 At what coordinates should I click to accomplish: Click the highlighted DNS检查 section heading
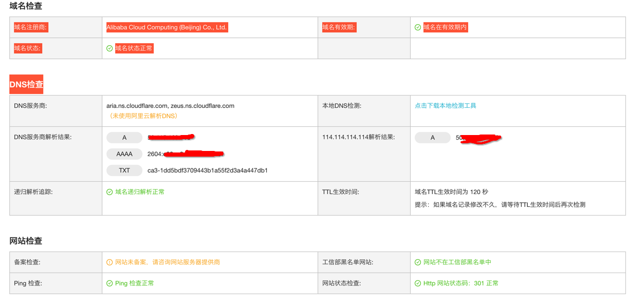pos(26,84)
